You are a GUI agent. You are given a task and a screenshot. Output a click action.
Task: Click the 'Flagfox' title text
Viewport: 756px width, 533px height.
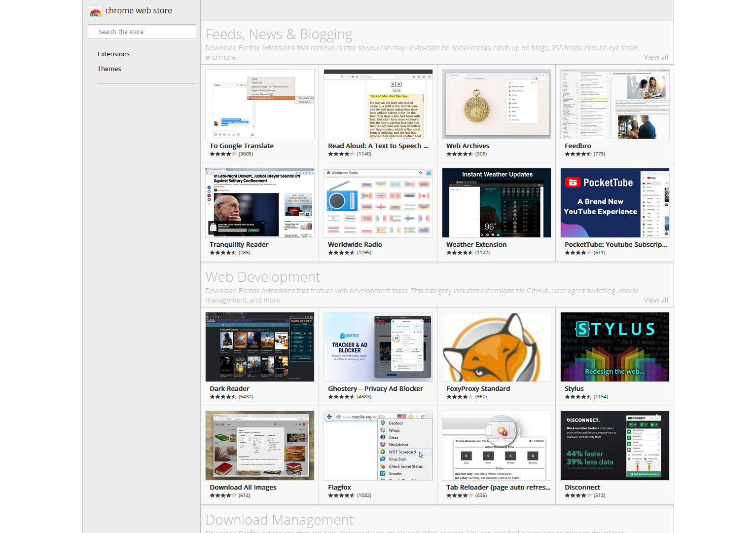[x=340, y=487]
